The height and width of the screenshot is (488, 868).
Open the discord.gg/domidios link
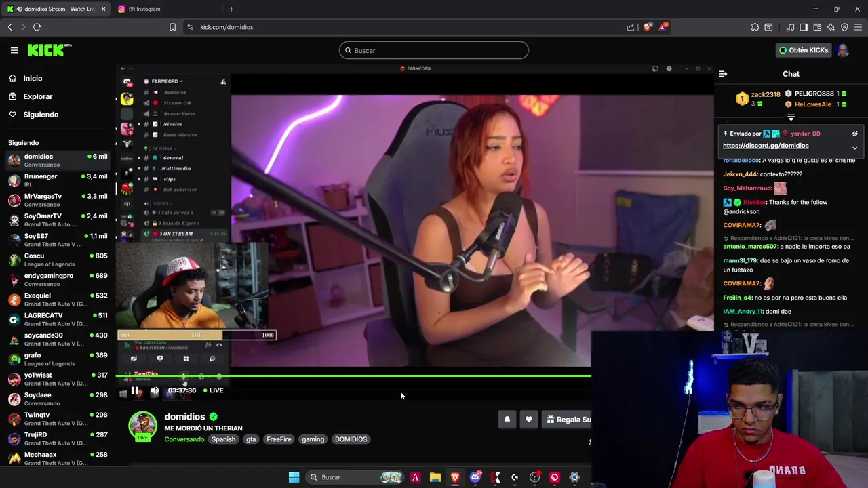point(766,146)
